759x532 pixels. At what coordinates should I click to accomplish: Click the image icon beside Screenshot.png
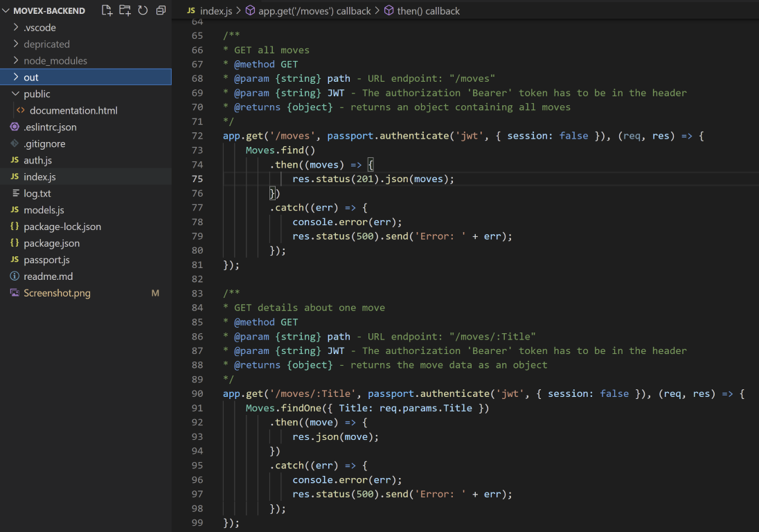15,292
